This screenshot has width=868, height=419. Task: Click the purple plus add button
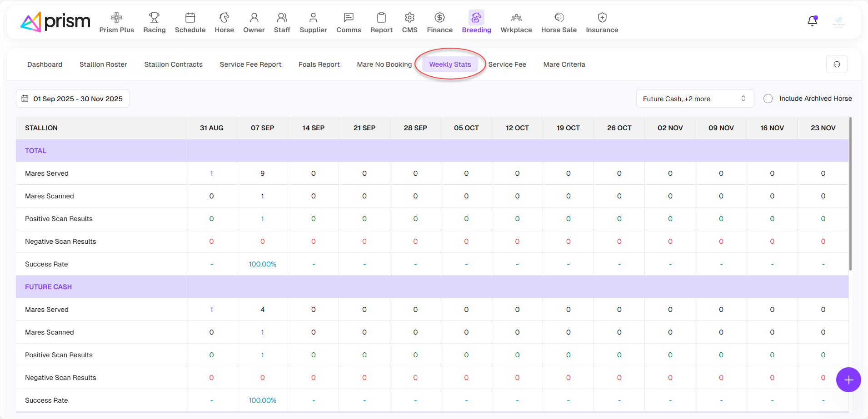tap(848, 380)
